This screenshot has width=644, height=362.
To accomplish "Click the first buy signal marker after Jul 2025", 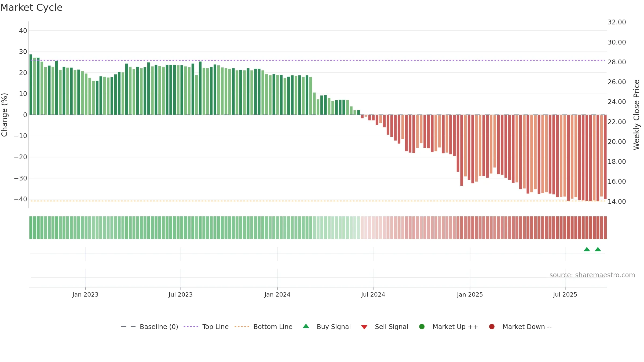I will tap(587, 249).
